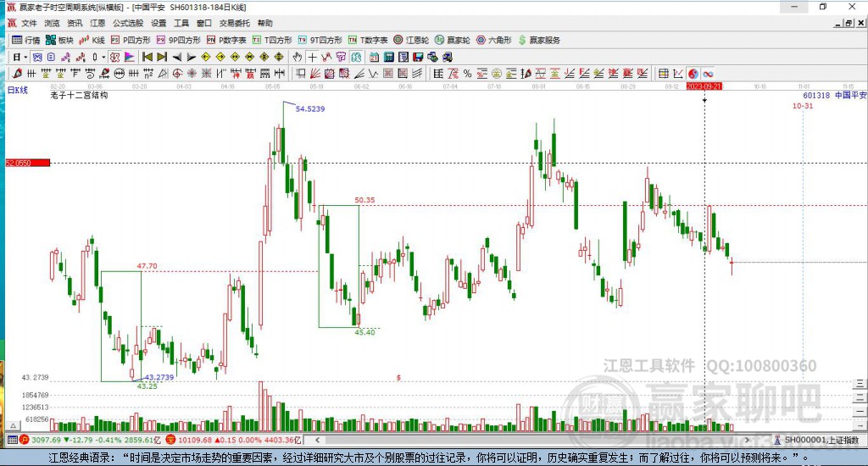Select the hand pan tool
The height and width of the screenshot is (466, 868).
click(298, 57)
